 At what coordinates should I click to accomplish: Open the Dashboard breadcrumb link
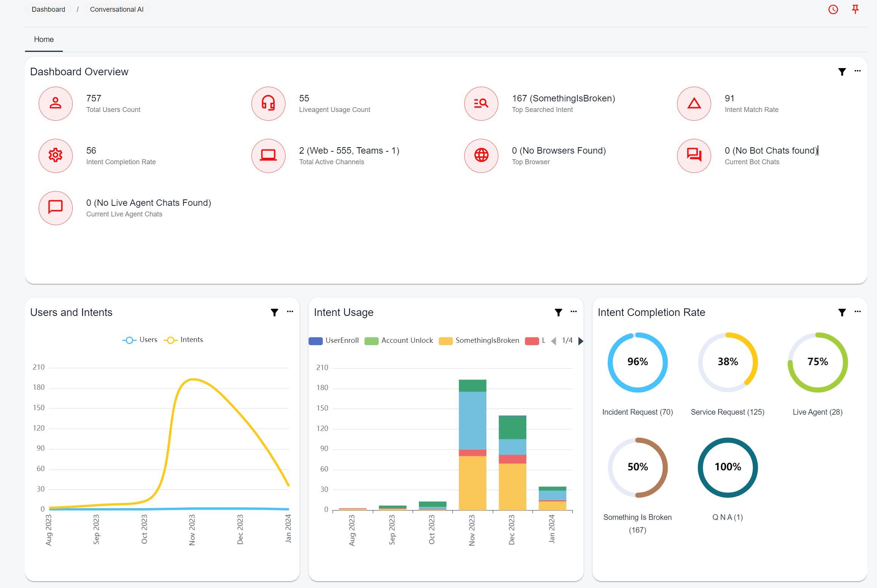click(x=48, y=9)
